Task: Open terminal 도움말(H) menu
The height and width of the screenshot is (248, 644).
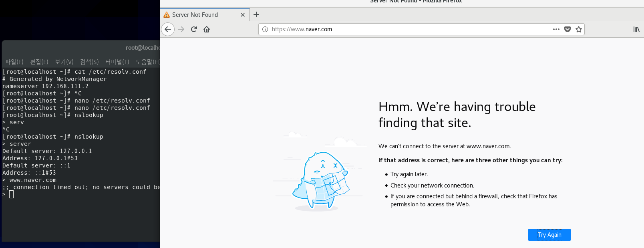Action: click(x=147, y=62)
